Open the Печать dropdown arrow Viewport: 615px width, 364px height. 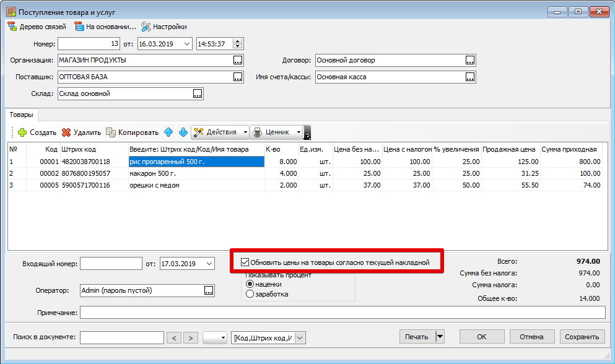coord(440,337)
